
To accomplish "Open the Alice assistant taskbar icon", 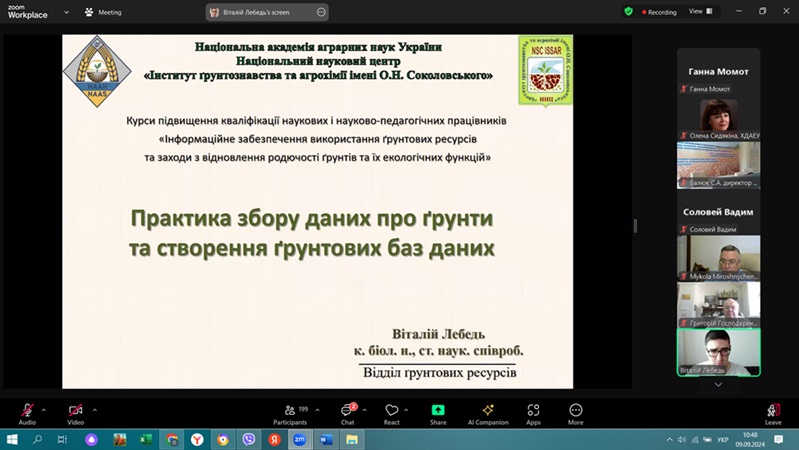I will [91, 439].
